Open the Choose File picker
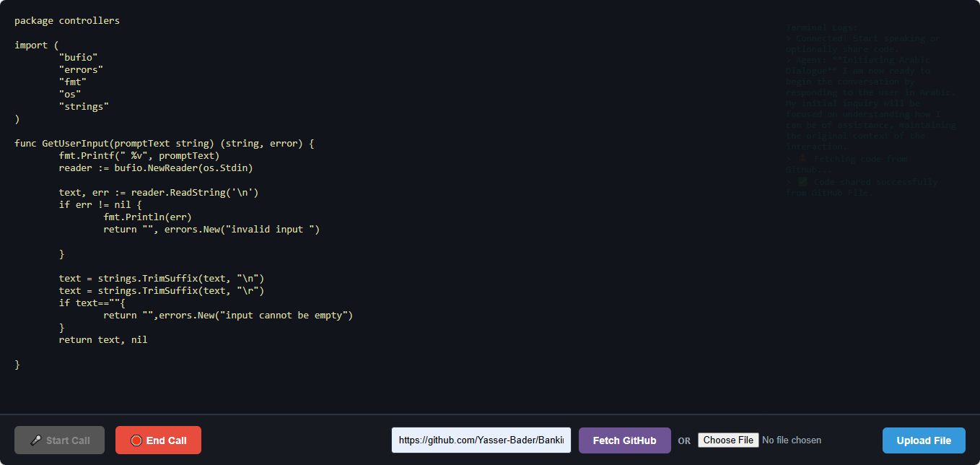 pos(728,440)
